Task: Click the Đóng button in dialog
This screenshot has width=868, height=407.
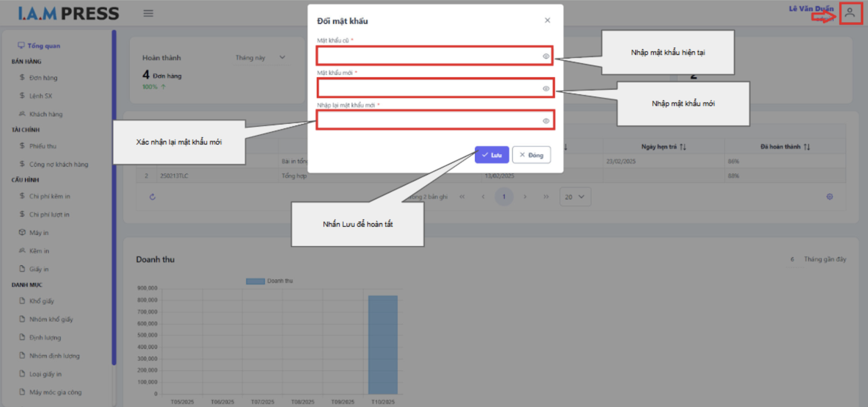Action: tap(531, 155)
